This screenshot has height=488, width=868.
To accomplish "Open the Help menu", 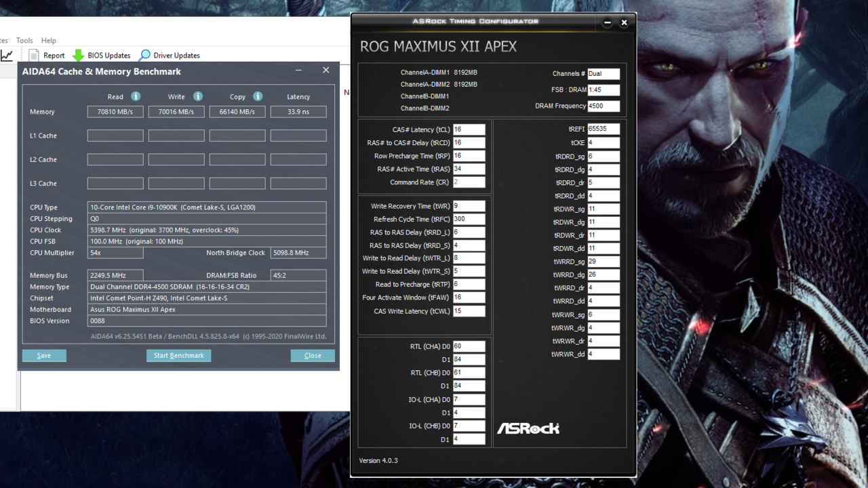I will pos(48,41).
